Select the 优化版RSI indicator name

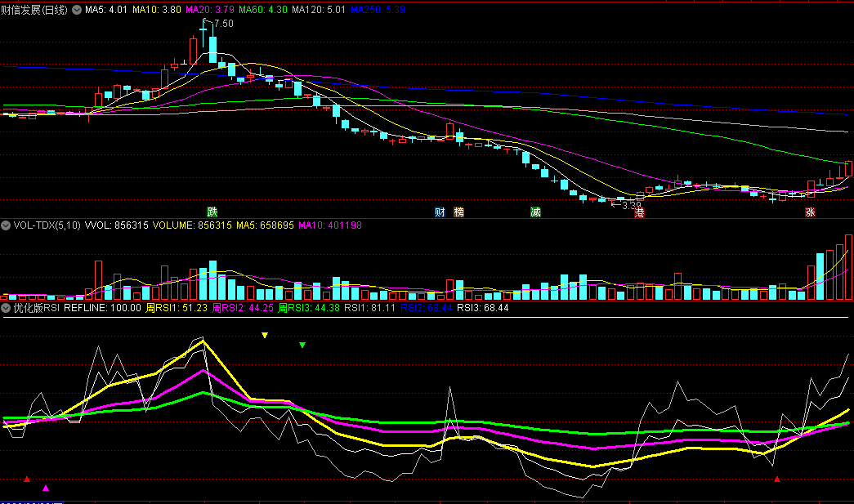(x=37, y=308)
